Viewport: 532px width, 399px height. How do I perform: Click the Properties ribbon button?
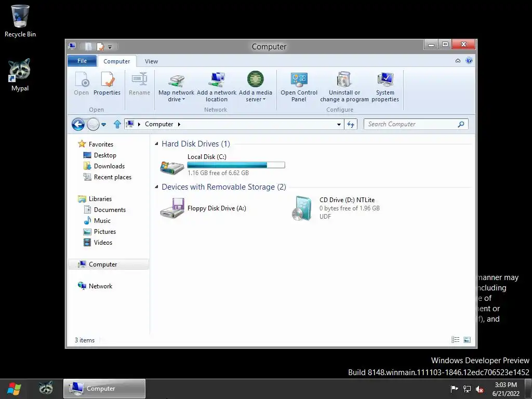tap(107, 84)
